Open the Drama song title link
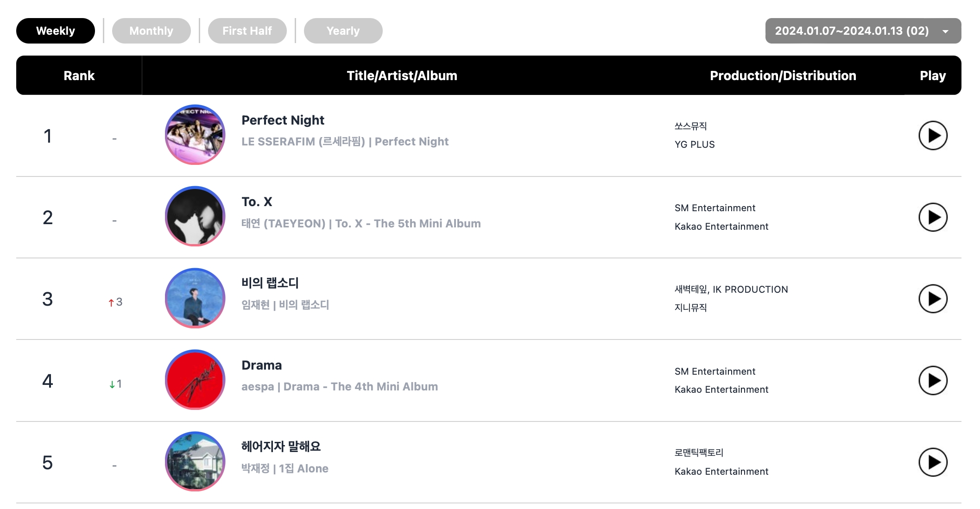The image size is (980, 509). pos(261,365)
